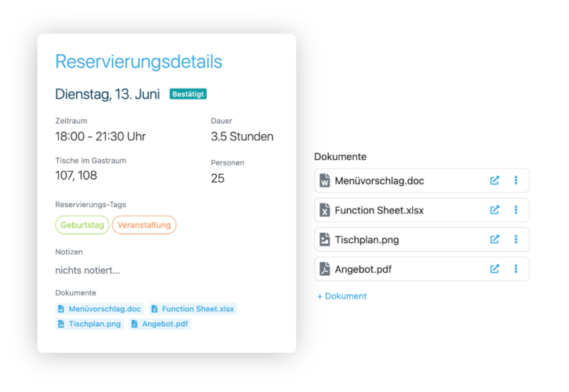Click the notes field showing nichts notiert
Viewport: 569px width, 392px height.
(x=87, y=270)
